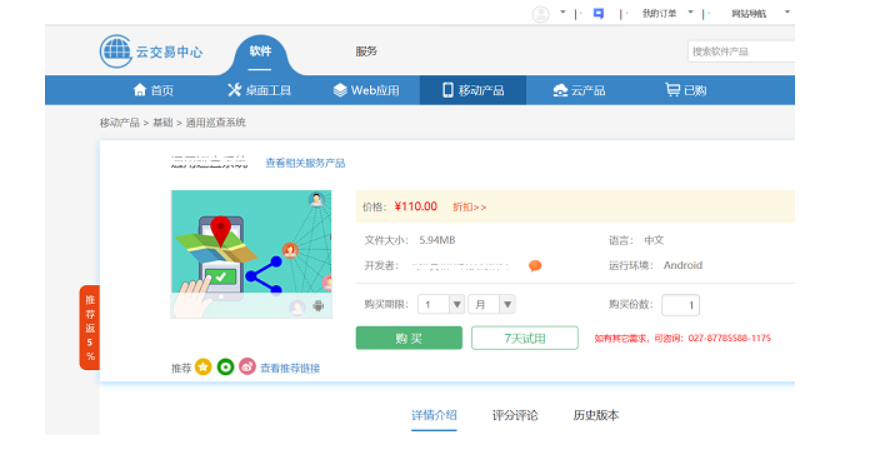Switch to the 服务 tab

point(366,51)
